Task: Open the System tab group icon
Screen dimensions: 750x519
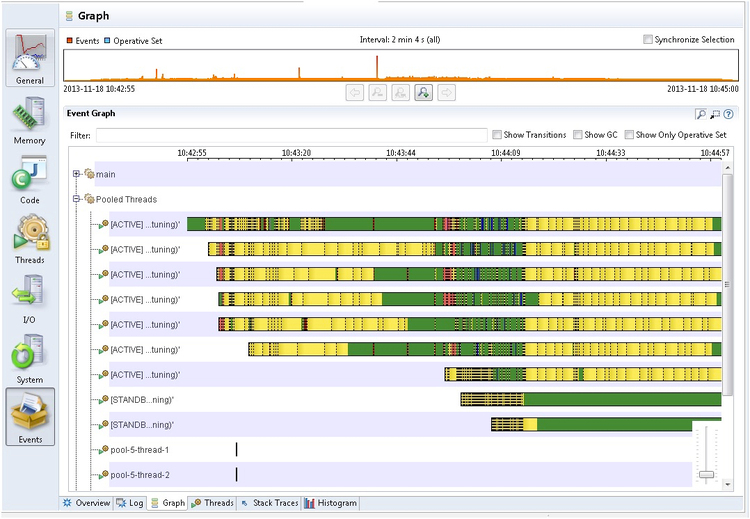Action: [30, 359]
